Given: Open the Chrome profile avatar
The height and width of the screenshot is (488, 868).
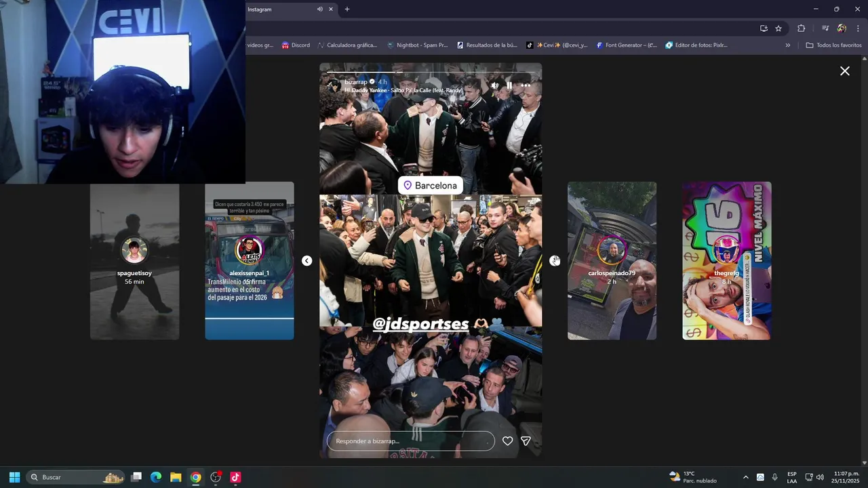Looking at the screenshot, I should (842, 28).
